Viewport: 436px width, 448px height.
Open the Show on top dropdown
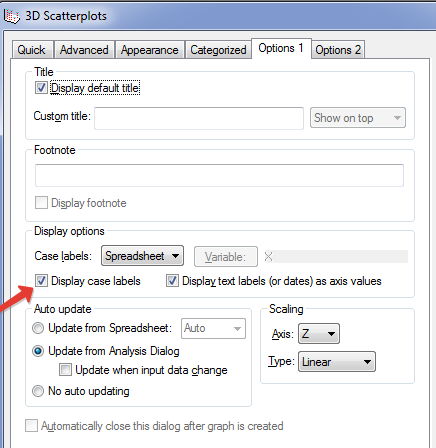click(358, 118)
